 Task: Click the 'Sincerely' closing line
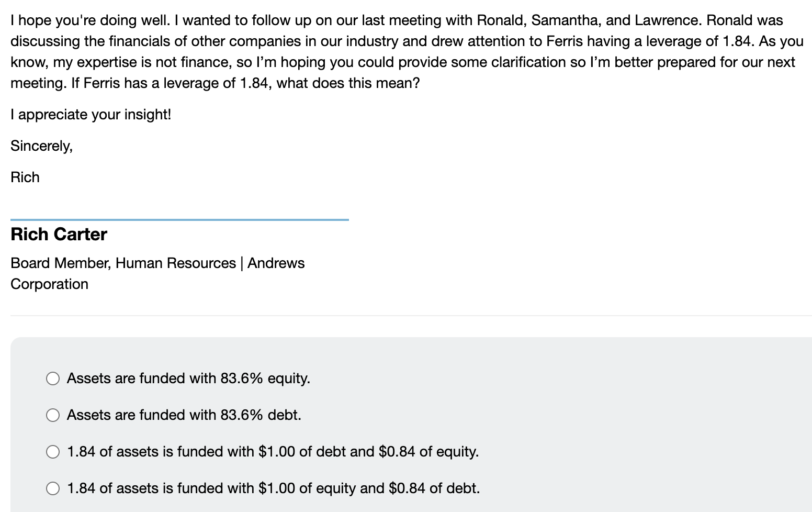(41, 146)
